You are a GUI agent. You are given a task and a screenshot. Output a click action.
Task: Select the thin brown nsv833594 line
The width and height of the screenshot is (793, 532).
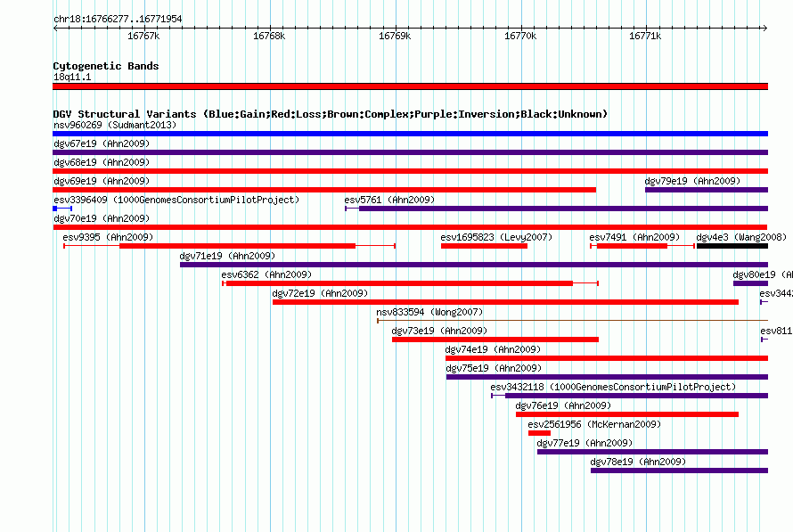pos(573,321)
